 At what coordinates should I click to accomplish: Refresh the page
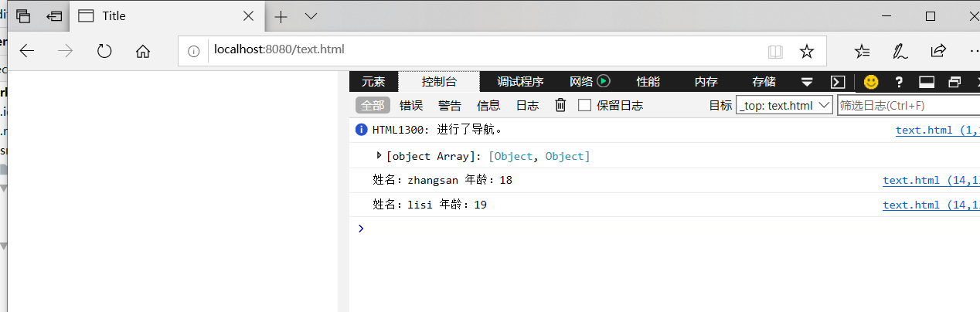(104, 51)
